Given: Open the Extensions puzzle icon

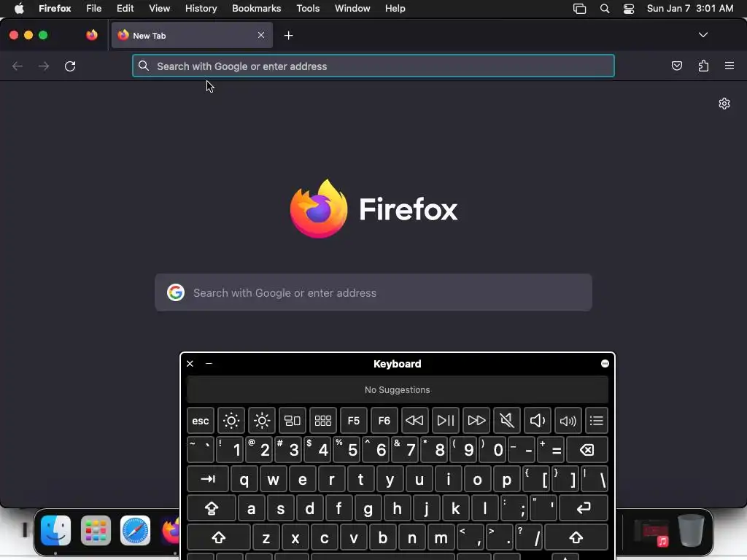Looking at the screenshot, I should click(x=703, y=66).
